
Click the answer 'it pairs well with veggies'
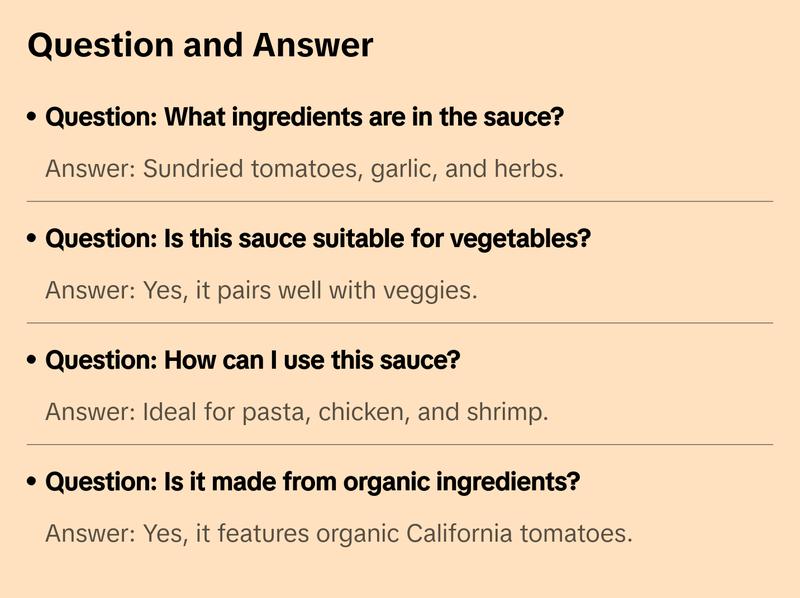click(x=261, y=291)
